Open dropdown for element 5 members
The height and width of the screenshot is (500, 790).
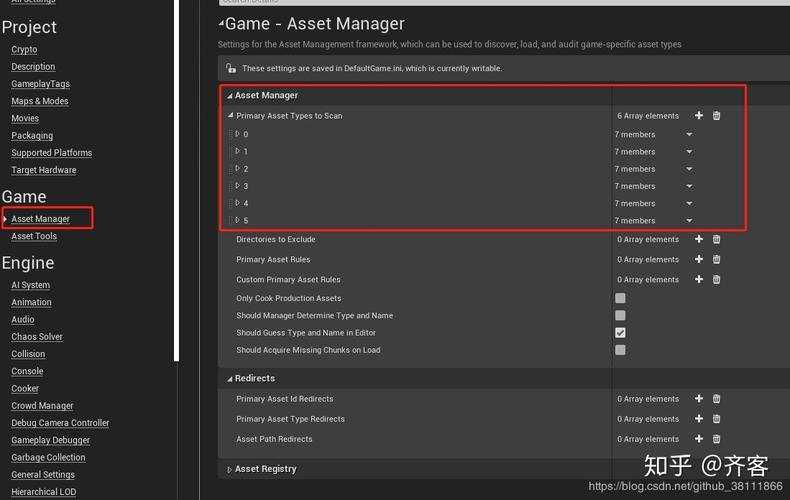(x=689, y=221)
